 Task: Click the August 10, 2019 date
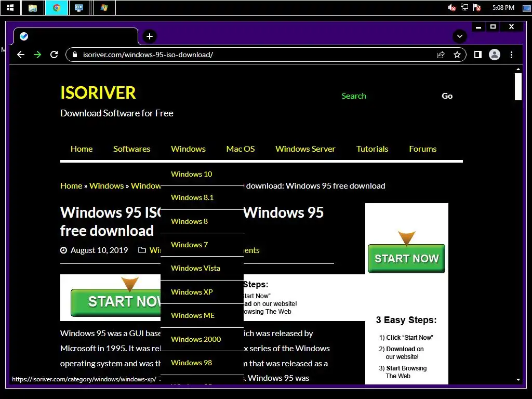pyautogui.click(x=99, y=250)
